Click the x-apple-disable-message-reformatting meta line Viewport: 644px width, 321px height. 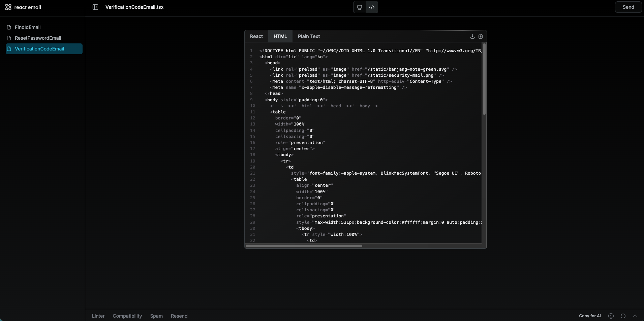(338, 87)
